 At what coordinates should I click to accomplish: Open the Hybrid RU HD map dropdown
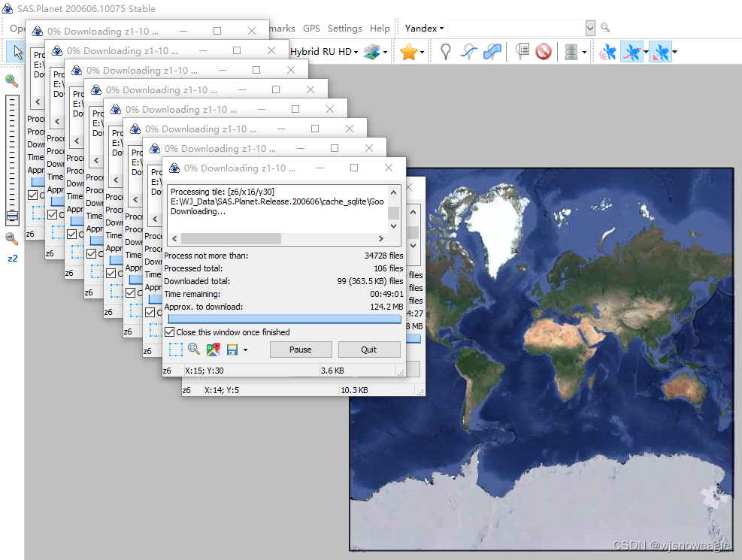tap(324, 52)
